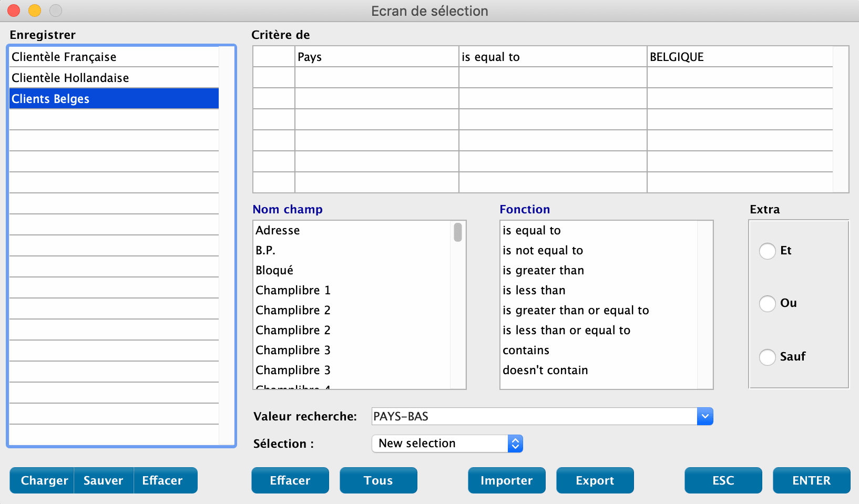
Task: Click Effacer button left of Tous
Action: [x=290, y=480]
